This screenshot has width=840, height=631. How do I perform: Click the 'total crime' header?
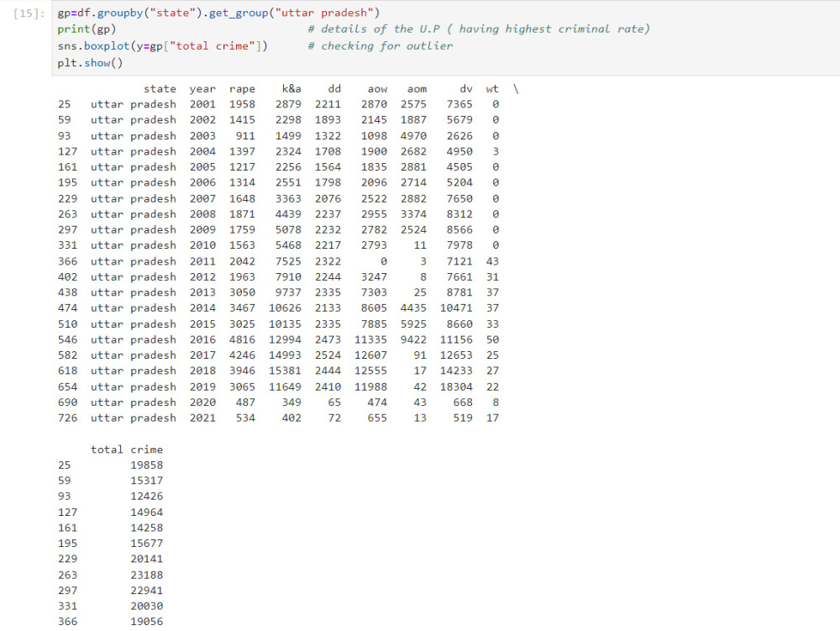click(x=127, y=450)
